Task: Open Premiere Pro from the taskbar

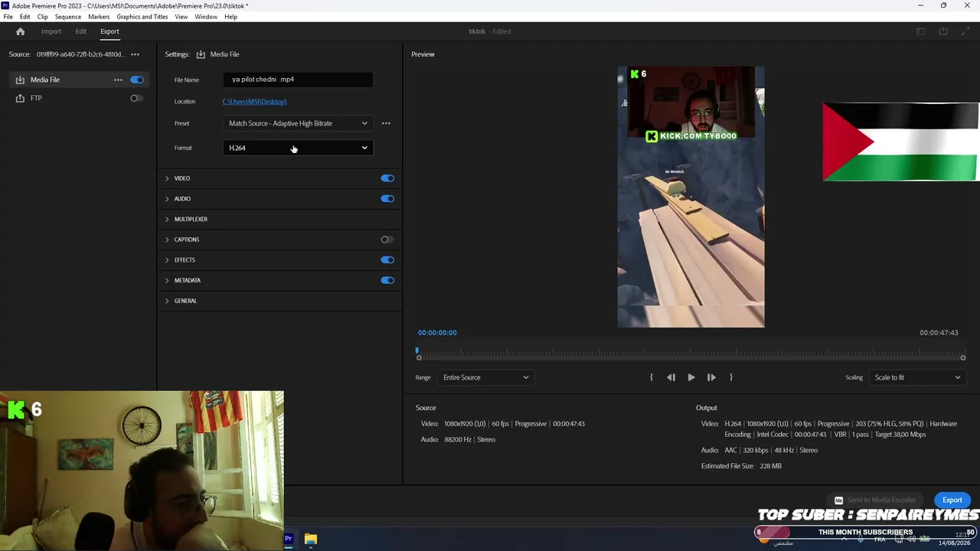Action: (289, 540)
